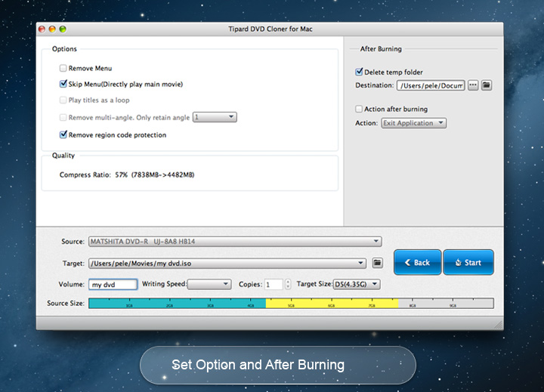This screenshot has height=392, width=544.
Task: Uncheck Delete temp folder
Action: pyautogui.click(x=359, y=72)
